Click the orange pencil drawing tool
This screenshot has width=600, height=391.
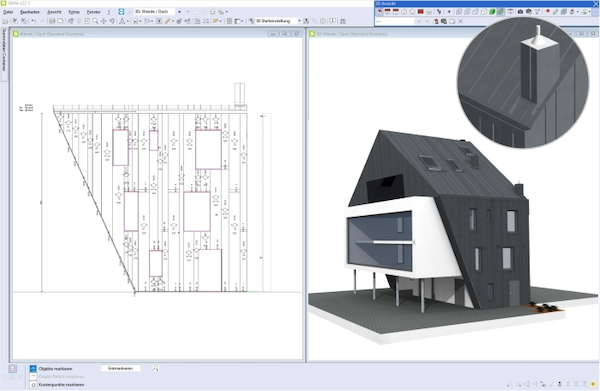(x=168, y=21)
